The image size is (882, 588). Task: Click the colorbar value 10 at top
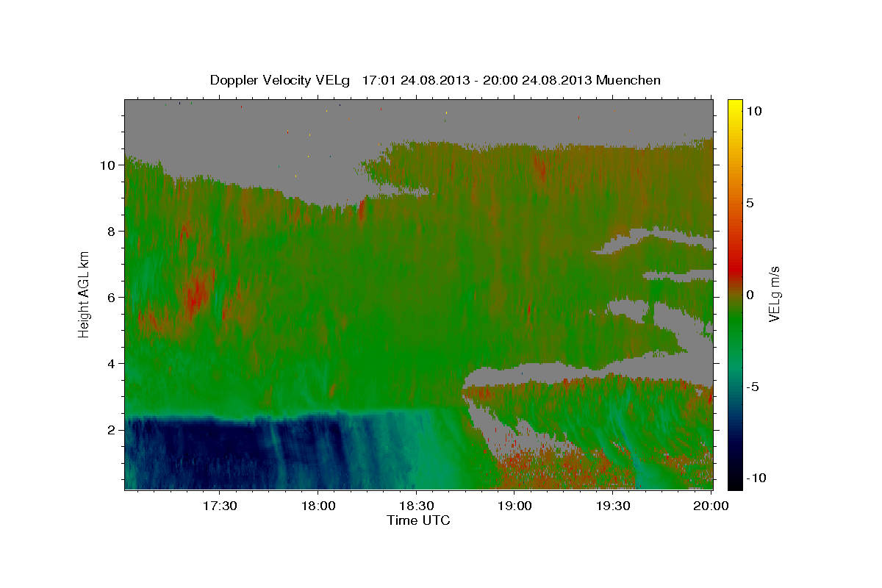pos(755,111)
